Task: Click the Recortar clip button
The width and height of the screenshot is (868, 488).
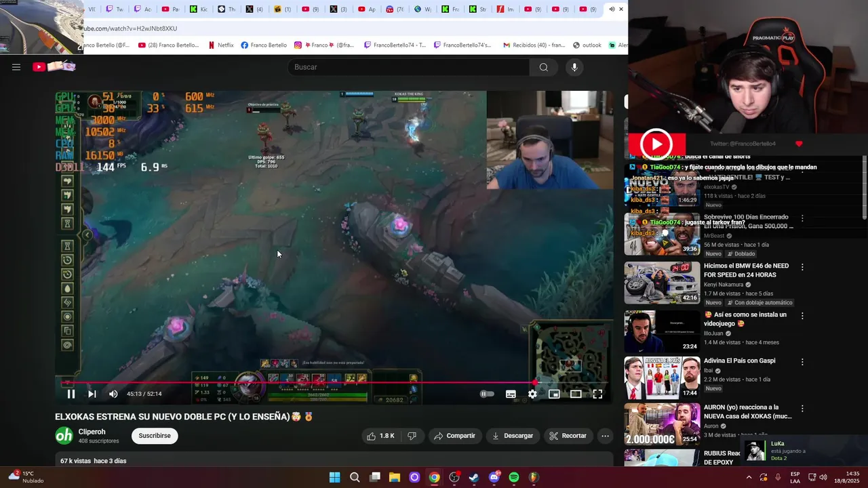Action: pyautogui.click(x=568, y=436)
